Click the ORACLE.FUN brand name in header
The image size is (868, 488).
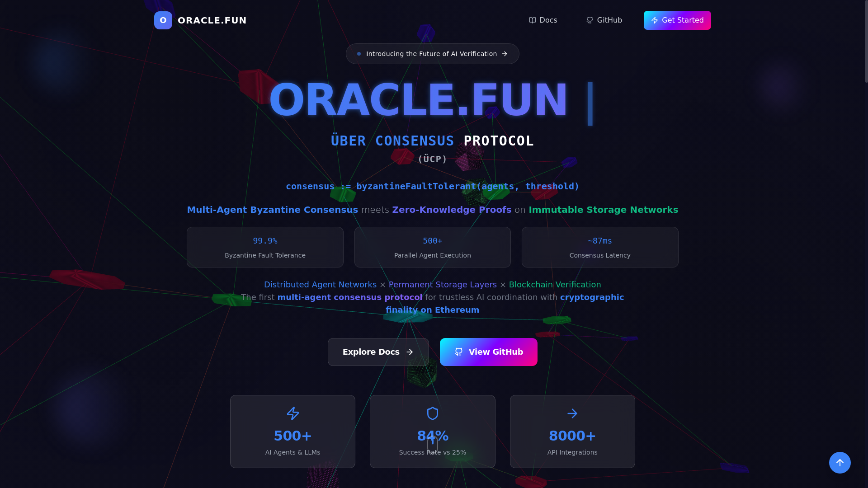point(212,20)
